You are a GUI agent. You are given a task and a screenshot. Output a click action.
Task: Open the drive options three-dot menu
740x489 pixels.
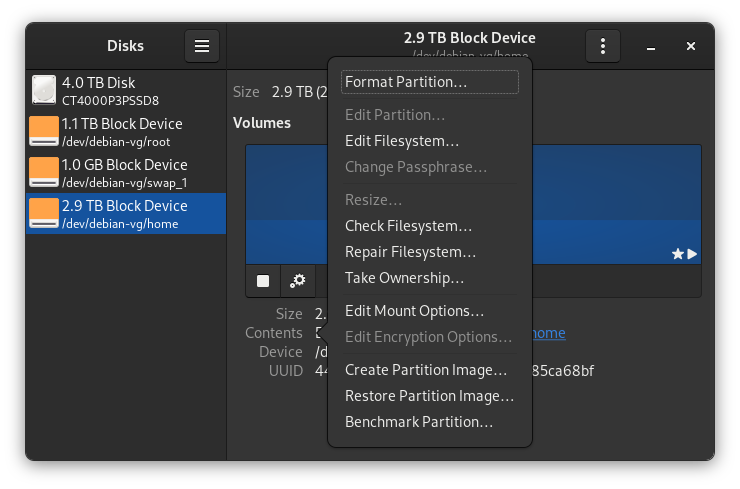tap(602, 46)
